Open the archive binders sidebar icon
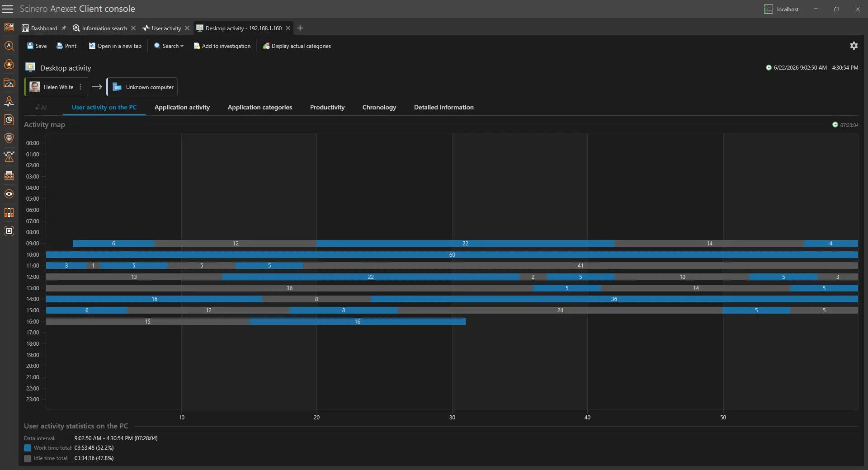This screenshot has height=470, width=868. point(9,212)
